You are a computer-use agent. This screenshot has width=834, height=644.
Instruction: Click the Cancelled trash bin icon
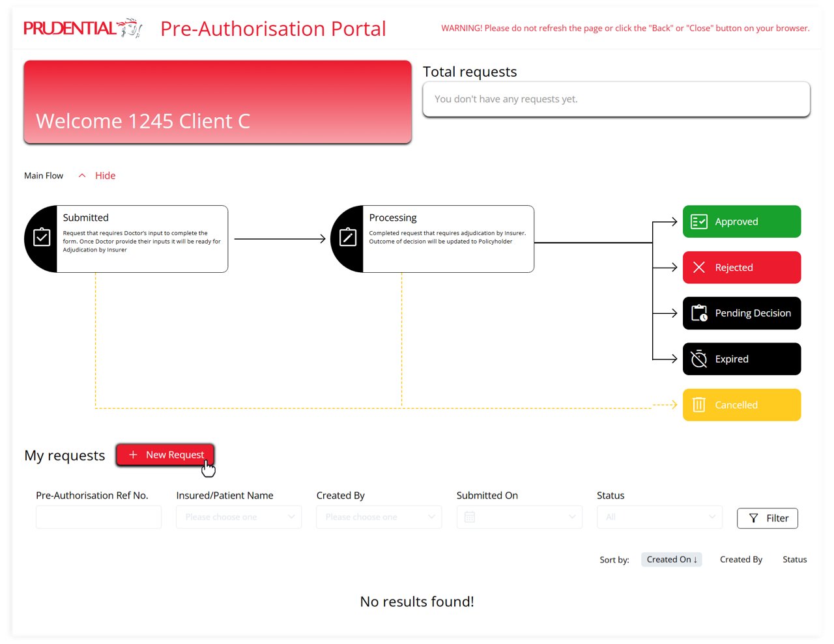(699, 405)
